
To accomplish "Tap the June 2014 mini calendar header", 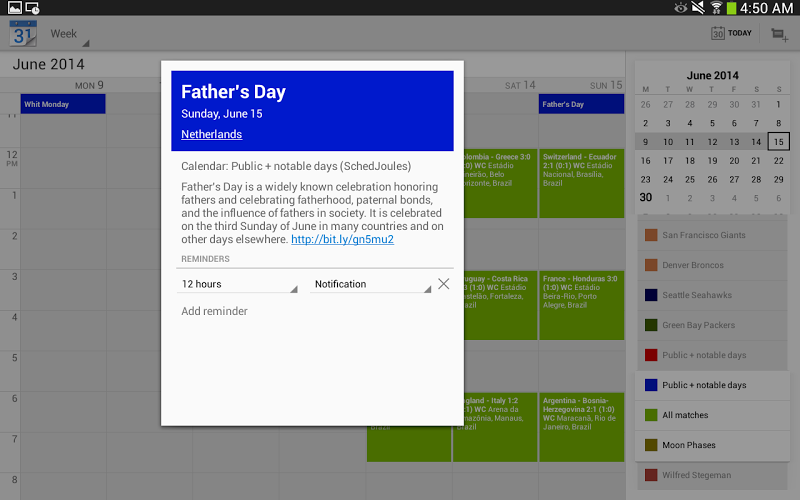I will (712, 76).
